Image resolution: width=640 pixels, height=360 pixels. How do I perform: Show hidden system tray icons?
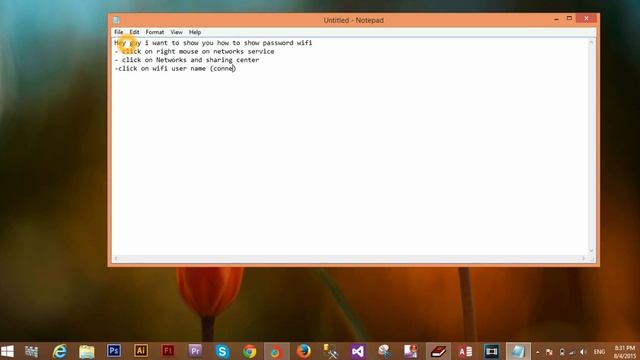(538, 352)
